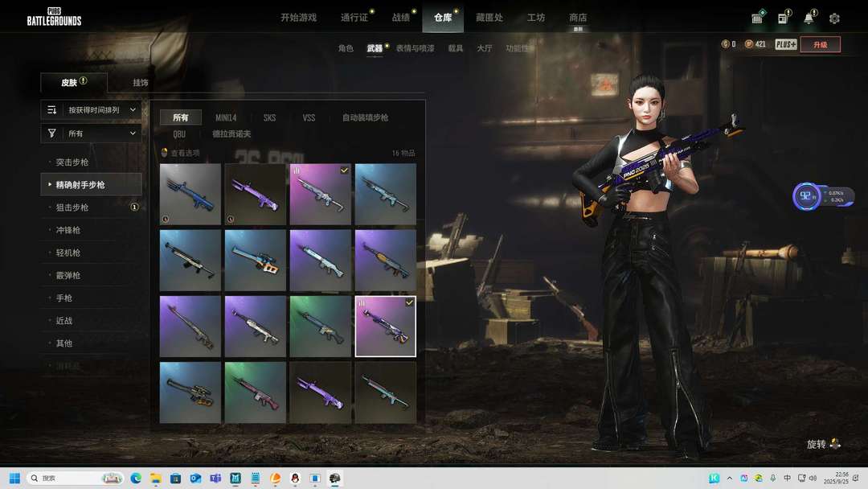Toggle the checkmark on the first-row pink skin tile
This screenshot has width=868, height=489.
pyautogui.click(x=344, y=171)
